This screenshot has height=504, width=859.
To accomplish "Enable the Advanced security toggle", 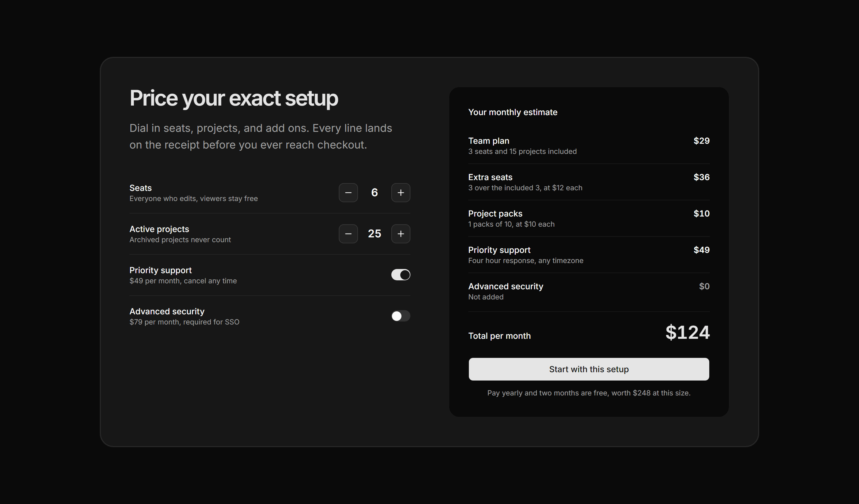I will [401, 316].
